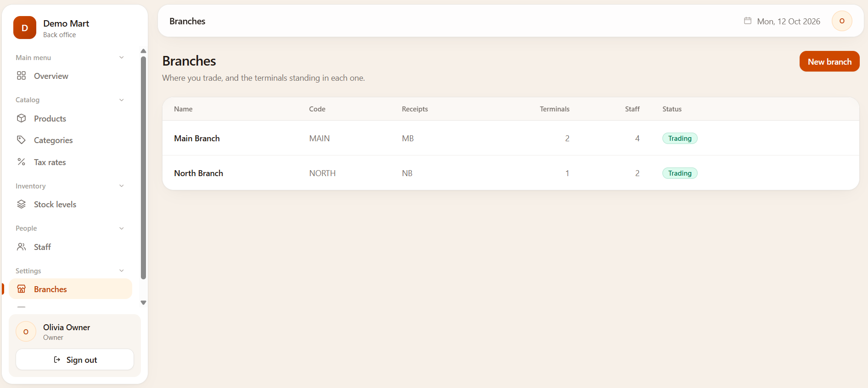Click the calendar icon in header
Screen dimensions: 868x388
748,21
